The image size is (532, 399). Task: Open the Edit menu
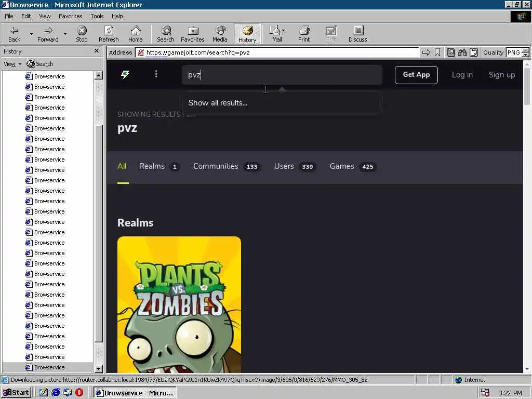click(x=26, y=16)
